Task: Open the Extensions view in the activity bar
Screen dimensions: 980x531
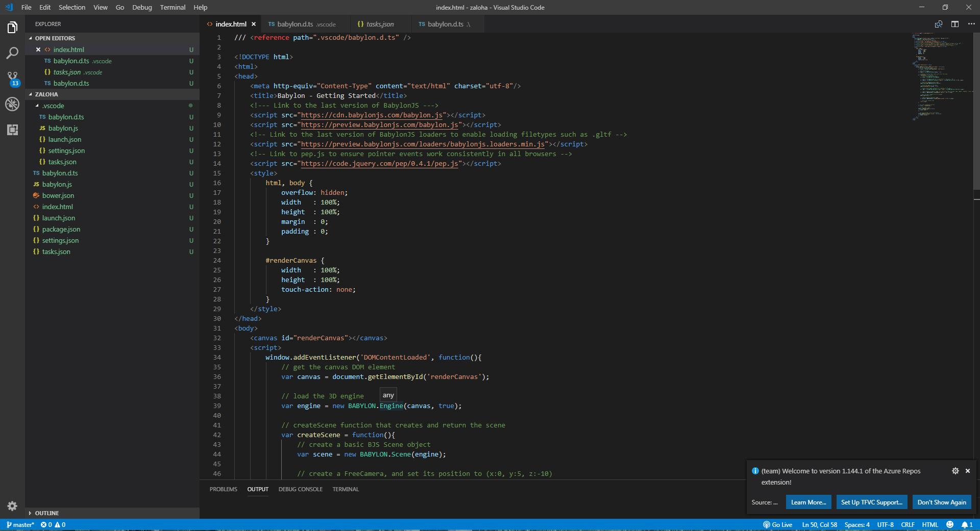Action: click(x=12, y=130)
